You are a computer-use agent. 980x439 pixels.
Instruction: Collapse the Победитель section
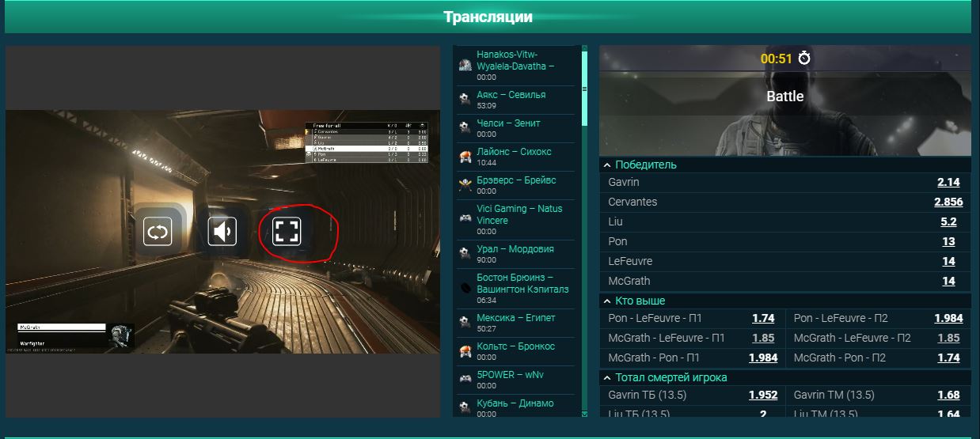(x=607, y=165)
